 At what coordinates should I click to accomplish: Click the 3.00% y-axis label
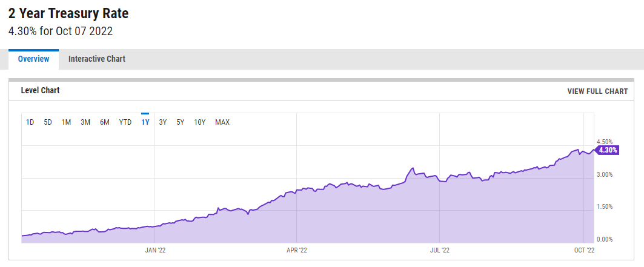605,174
